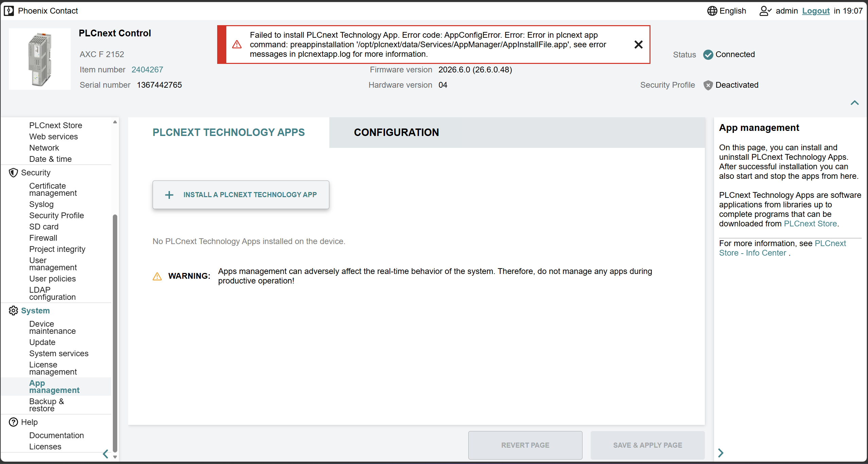Select the Security section heading
This screenshot has height=464, width=868.
36,173
